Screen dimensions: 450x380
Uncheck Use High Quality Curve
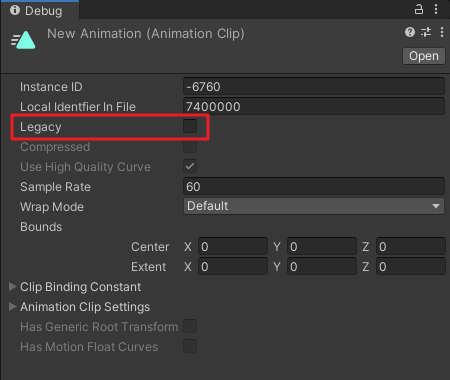(x=190, y=166)
